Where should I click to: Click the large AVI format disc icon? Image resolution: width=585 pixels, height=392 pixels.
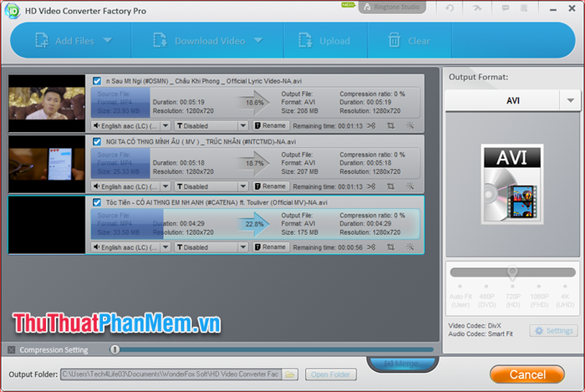[x=512, y=184]
